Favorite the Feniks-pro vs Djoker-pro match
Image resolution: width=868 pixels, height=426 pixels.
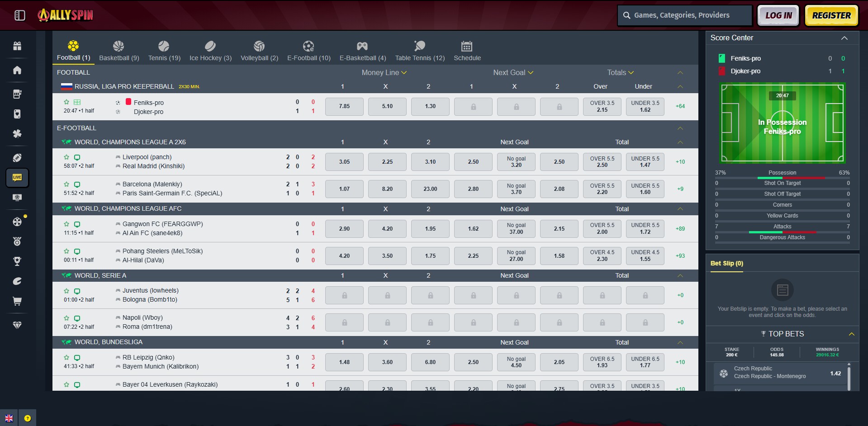pyautogui.click(x=66, y=102)
